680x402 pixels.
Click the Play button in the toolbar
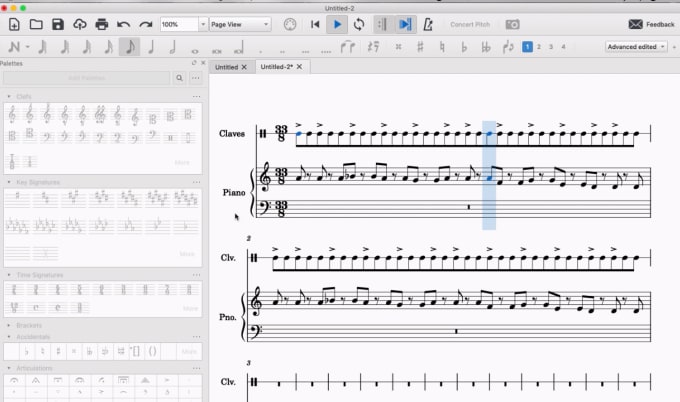pyautogui.click(x=337, y=23)
